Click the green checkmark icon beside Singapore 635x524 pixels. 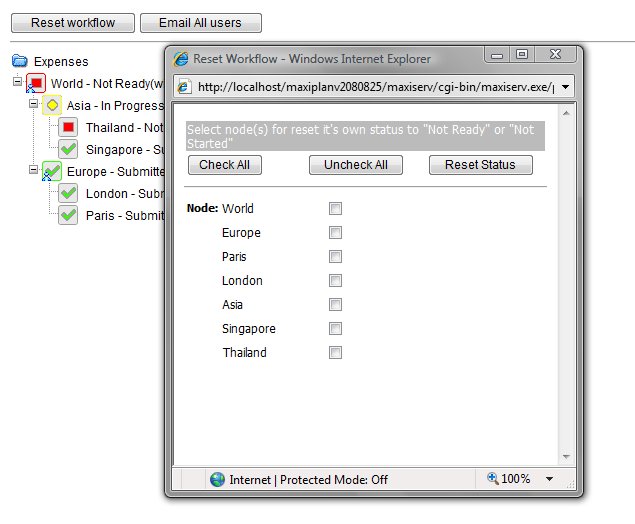[x=68, y=149]
